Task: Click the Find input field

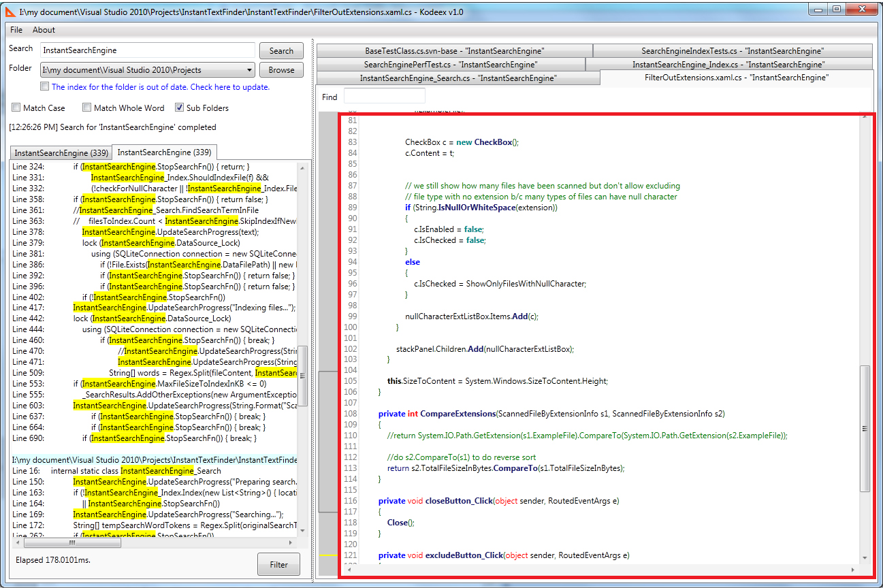Action: (384, 97)
